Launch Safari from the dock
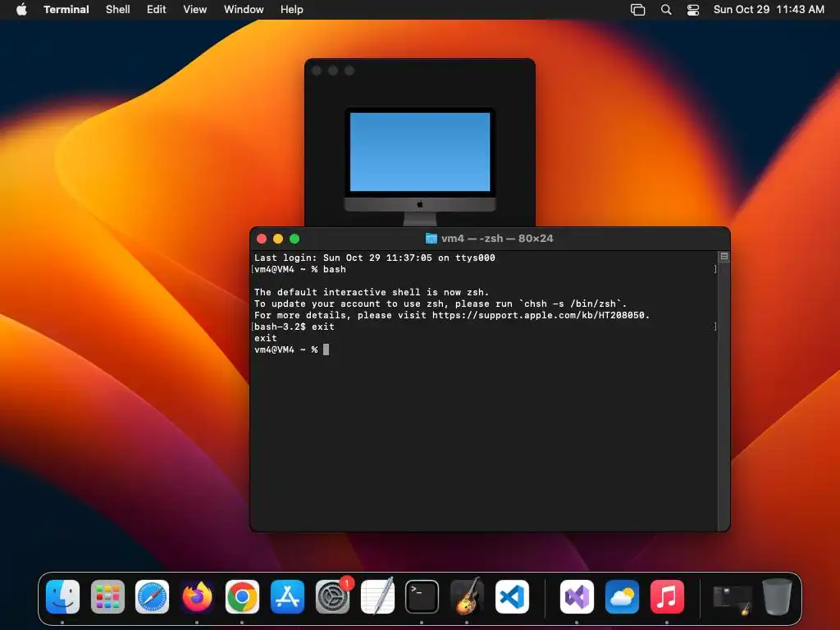The width and height of the screenshot is (840, 630). (152, 596)
